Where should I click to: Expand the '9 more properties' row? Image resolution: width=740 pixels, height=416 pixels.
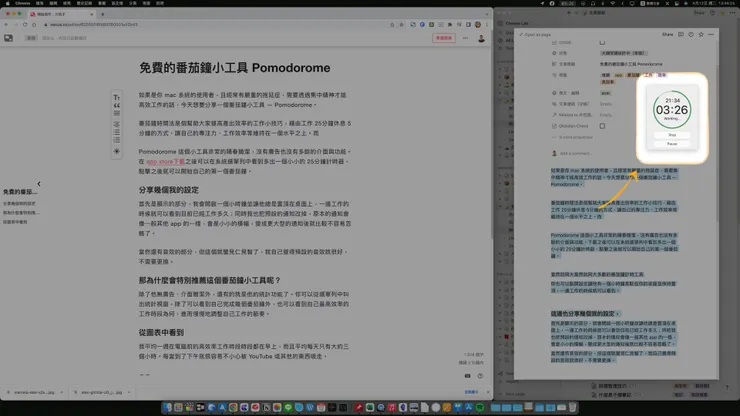tap(572, 137)
